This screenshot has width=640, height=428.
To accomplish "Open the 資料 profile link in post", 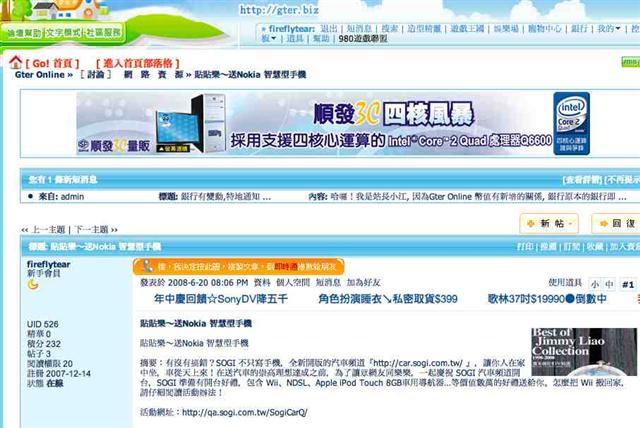I will 262,282.
